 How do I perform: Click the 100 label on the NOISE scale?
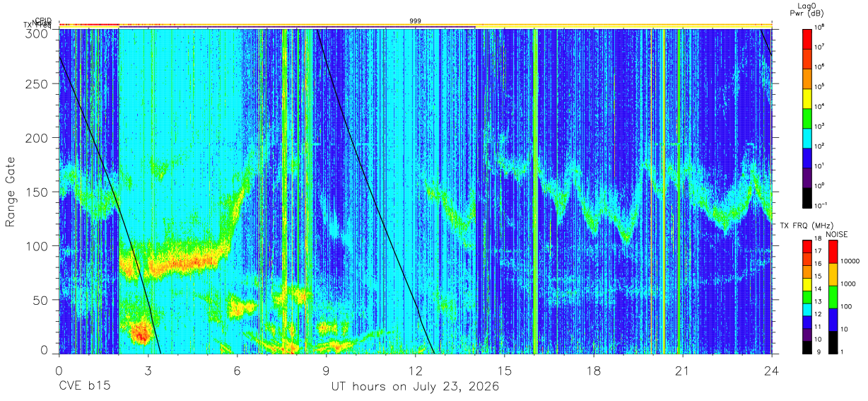(847, 308)
